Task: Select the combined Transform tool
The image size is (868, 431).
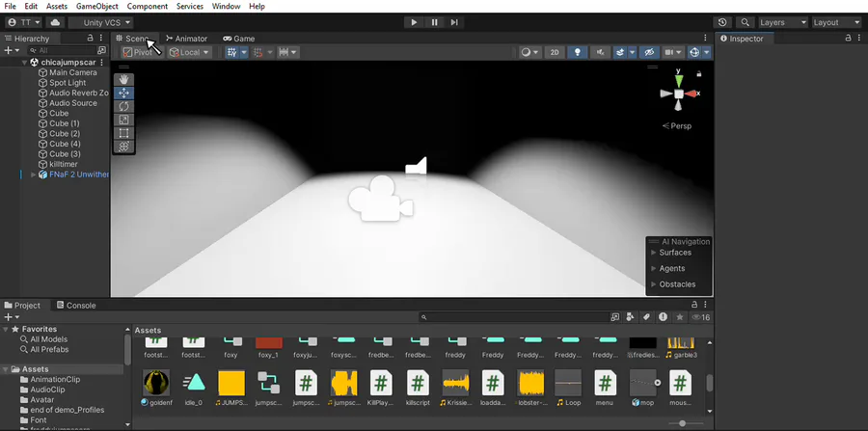Action: click(124, 146)
